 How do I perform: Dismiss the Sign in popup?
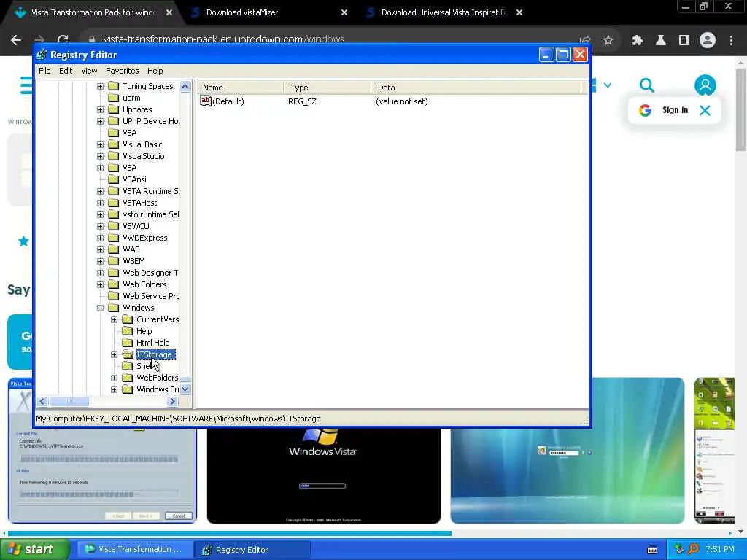705,111
